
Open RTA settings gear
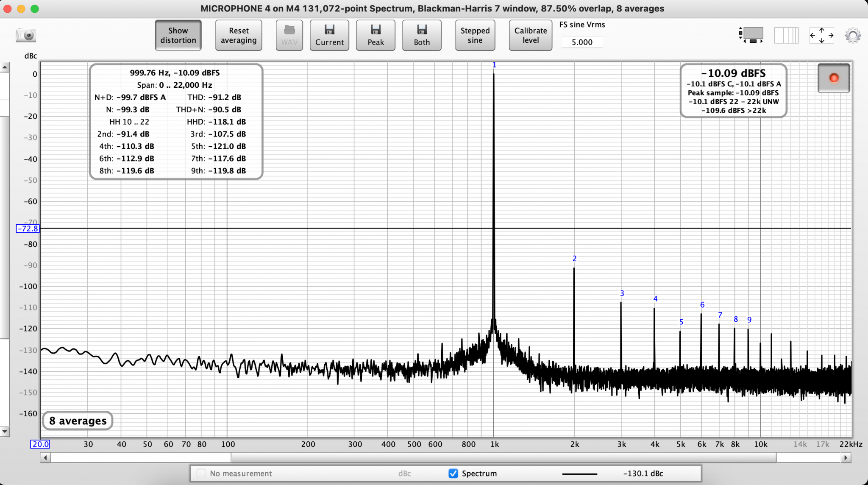click(853, 35)
